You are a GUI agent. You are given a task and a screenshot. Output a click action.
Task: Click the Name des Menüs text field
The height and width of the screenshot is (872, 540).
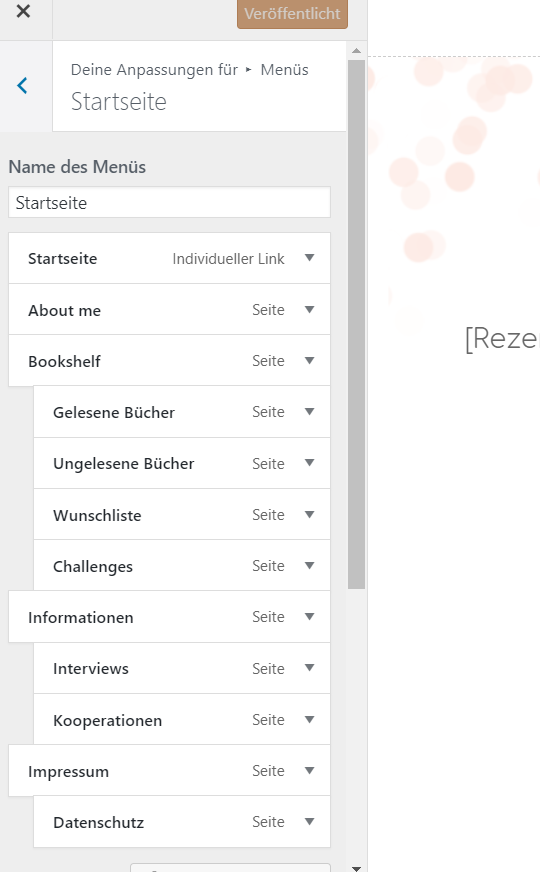coord(170,202)
